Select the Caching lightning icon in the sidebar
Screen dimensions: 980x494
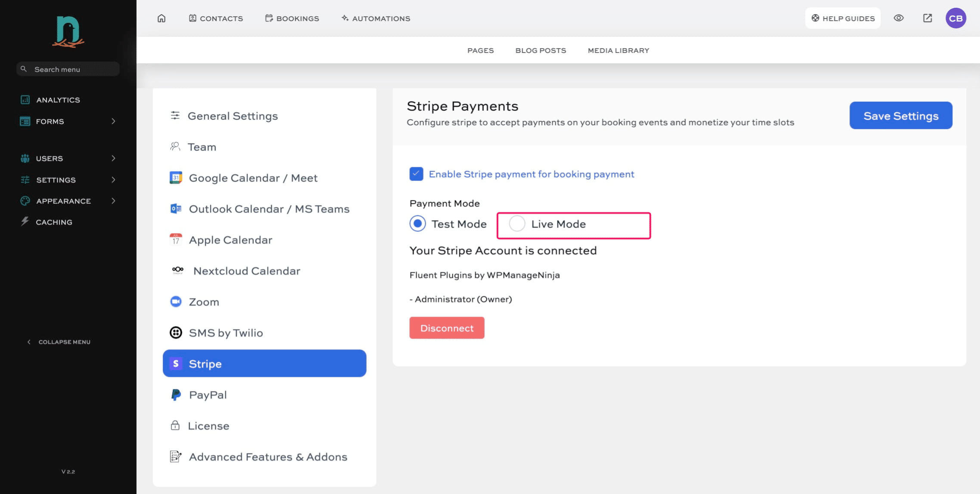coord(25,222)
